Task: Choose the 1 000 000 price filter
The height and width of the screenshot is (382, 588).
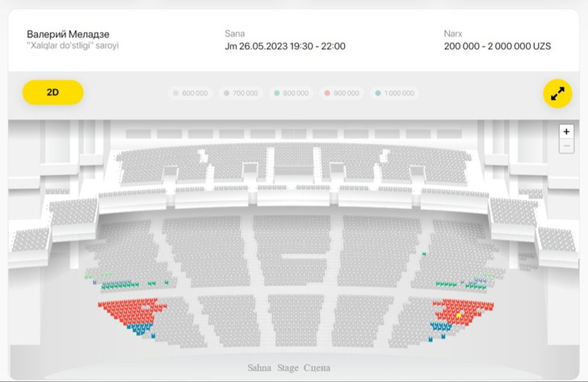Action: pyautogui.click(x=394, y=94)
